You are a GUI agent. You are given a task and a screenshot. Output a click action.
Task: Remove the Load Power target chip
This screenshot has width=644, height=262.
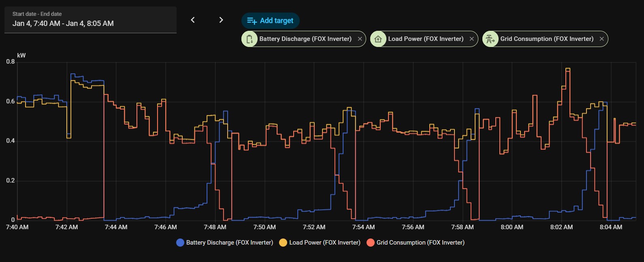coord(471,39)
